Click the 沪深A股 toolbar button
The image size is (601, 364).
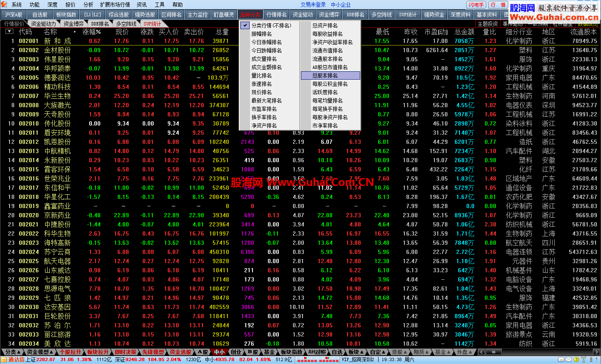tap(14, 15)
